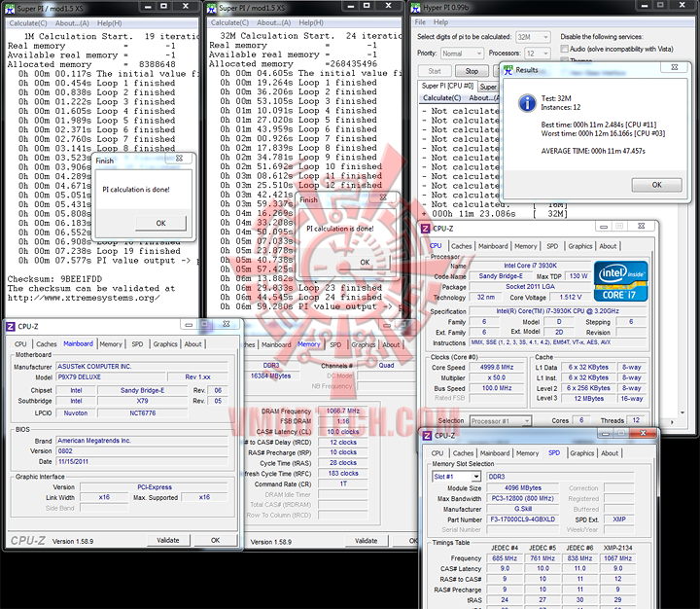Open the File menu in Hyper PI
Screen dimensions: 700x609
click(420, 22)
